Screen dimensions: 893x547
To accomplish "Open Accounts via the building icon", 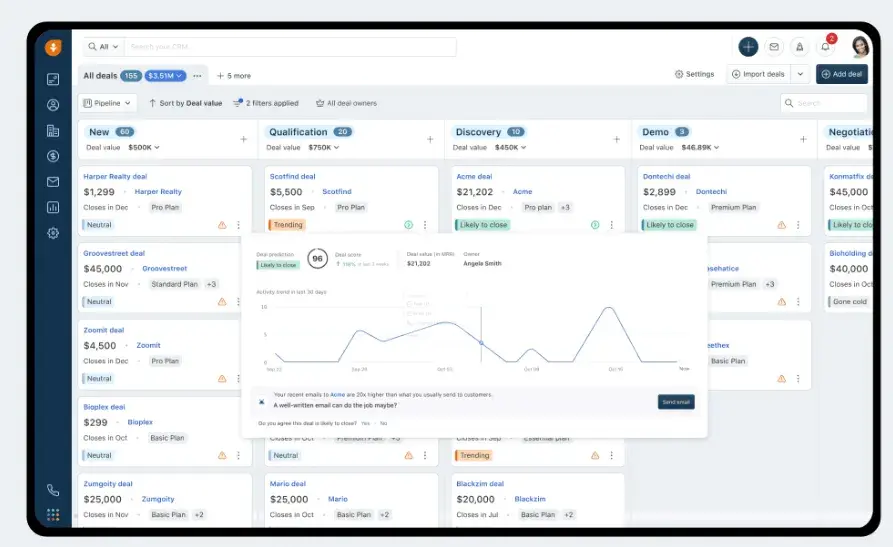I will pyautogui.click(x=53, y=130).
